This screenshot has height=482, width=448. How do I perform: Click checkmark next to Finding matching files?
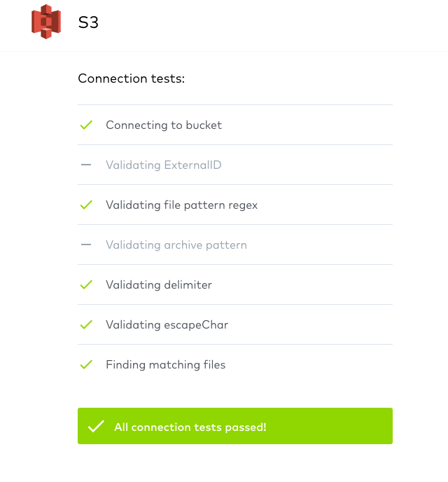(x=86, y=365)
